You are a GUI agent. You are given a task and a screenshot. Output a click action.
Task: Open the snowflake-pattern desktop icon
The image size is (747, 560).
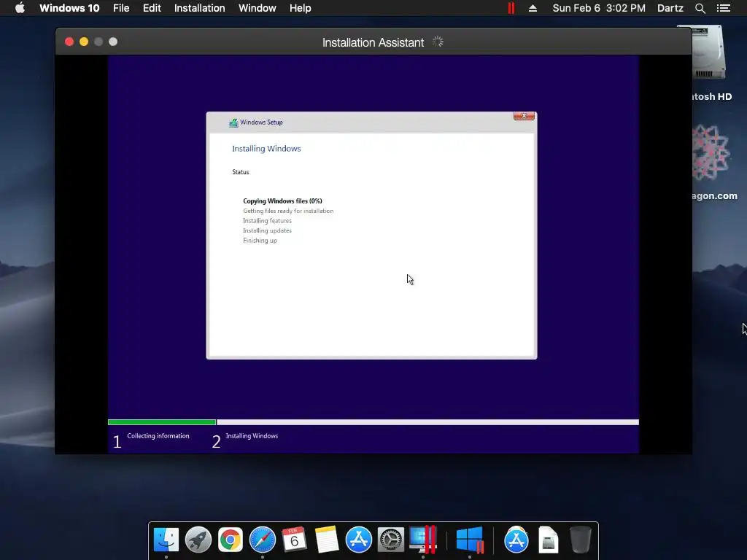click(x=711, y=152)
